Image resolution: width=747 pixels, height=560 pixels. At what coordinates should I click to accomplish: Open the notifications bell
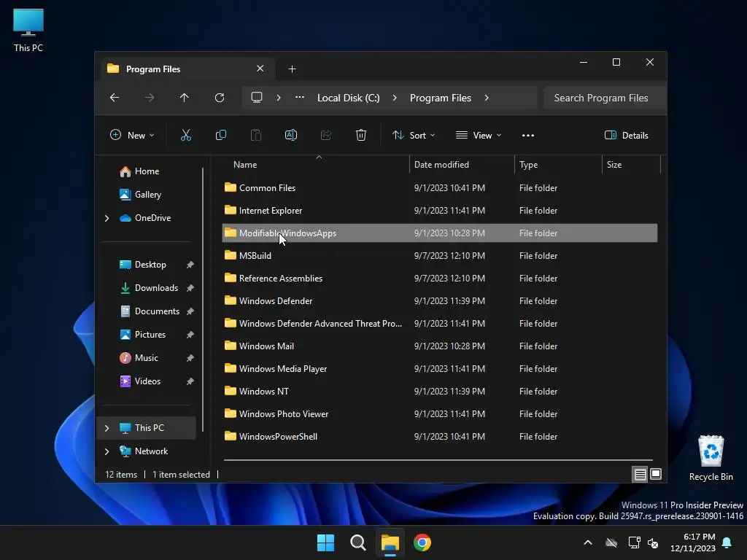point(727,542)
